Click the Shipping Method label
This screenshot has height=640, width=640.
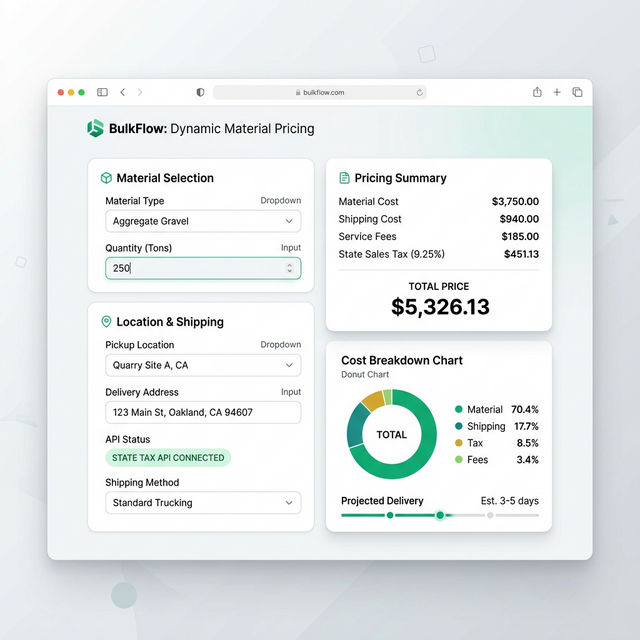[142, 482]
